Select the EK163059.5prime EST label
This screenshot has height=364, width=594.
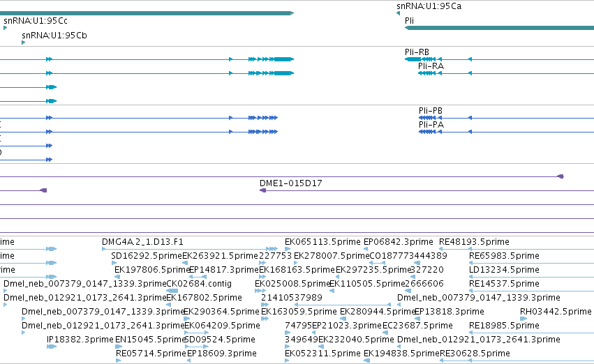tap(299, 312)
